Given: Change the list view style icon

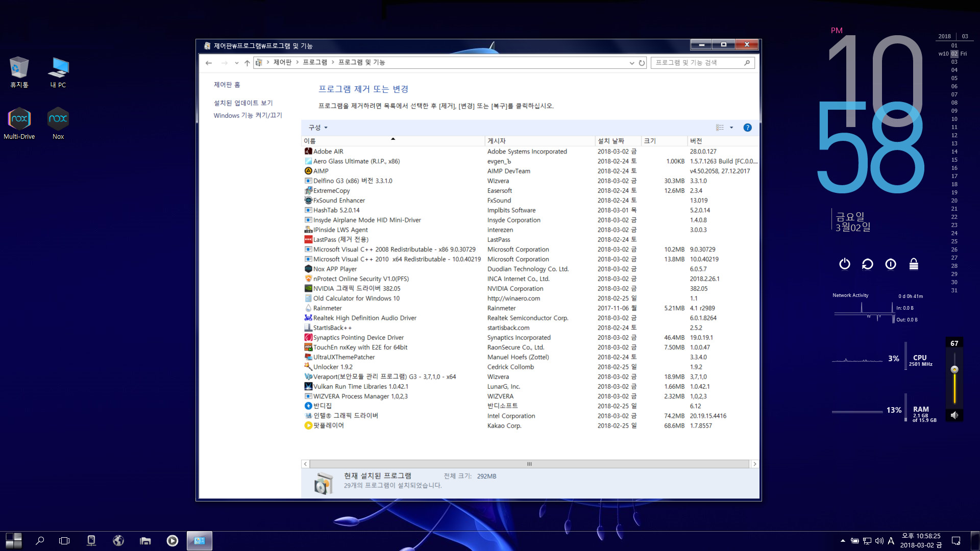Looking at the screenshot, I should click(720, 128).
